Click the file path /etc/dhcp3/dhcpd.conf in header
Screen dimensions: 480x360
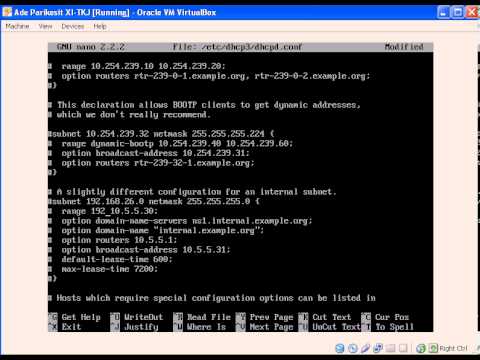251,47
